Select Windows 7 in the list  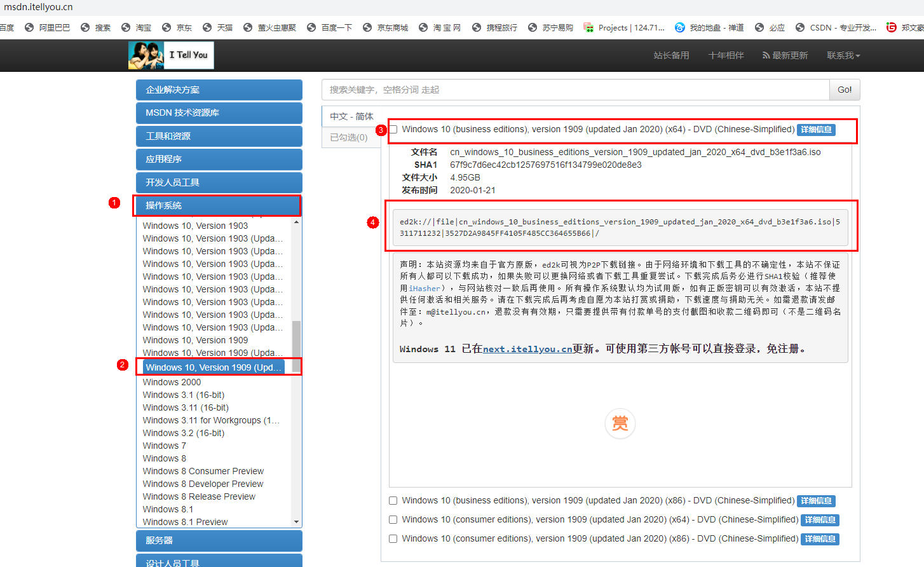click(165, 446)
